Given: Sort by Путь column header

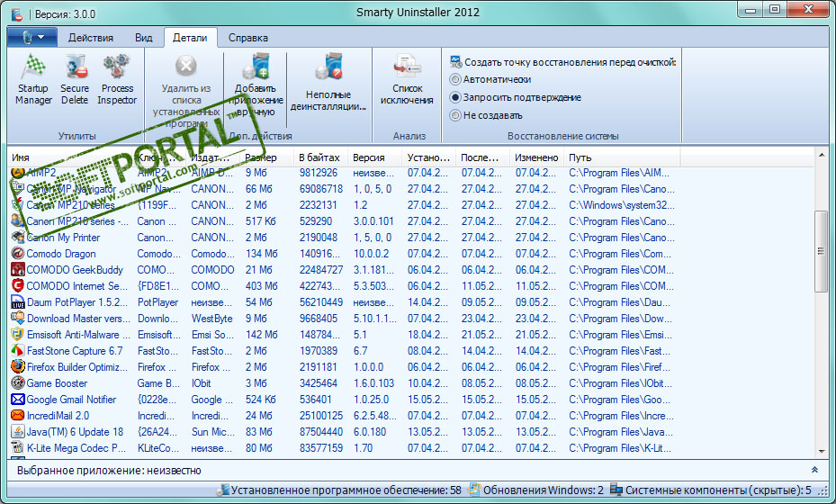Looking at the screenshot, I should [x=622, y=157].
